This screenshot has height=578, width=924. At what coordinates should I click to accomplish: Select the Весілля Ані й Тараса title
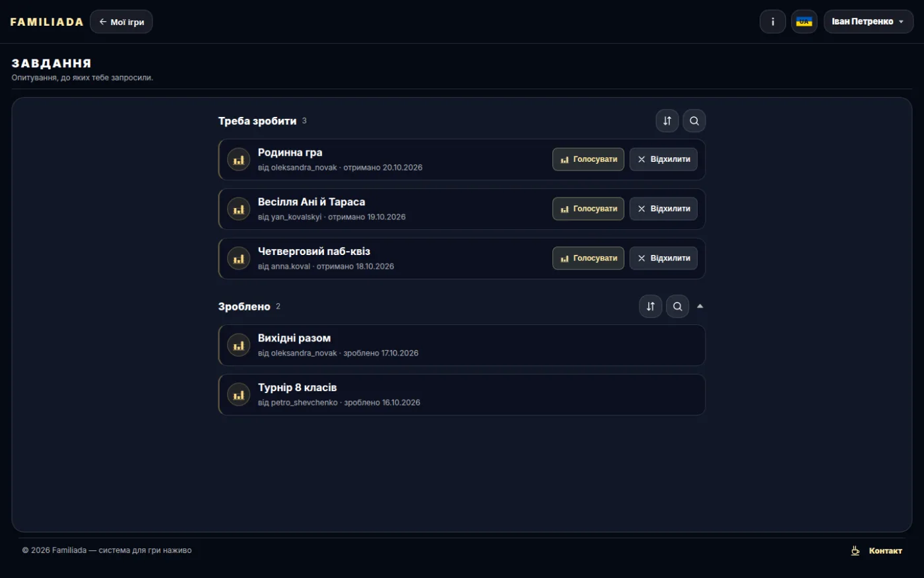312,202
